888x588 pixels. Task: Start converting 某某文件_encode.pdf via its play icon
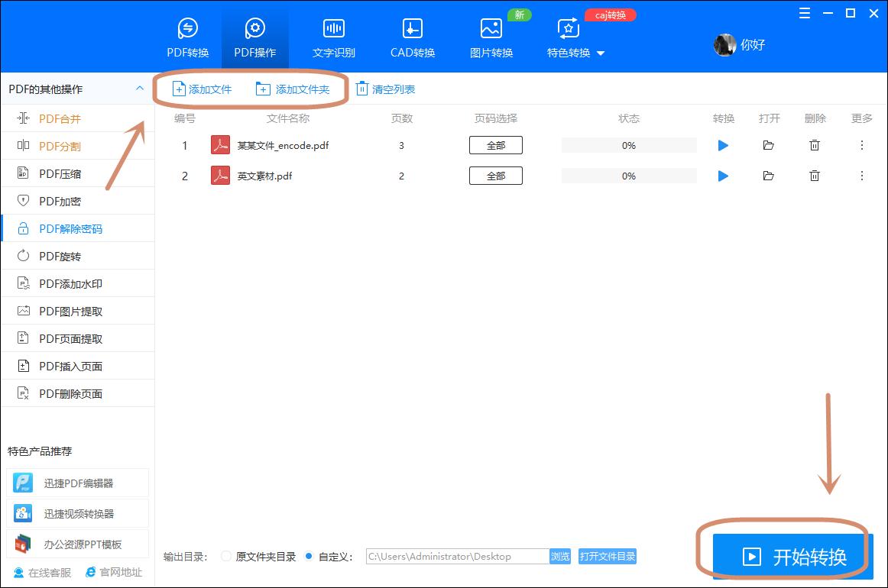click(x=722, y=145)
